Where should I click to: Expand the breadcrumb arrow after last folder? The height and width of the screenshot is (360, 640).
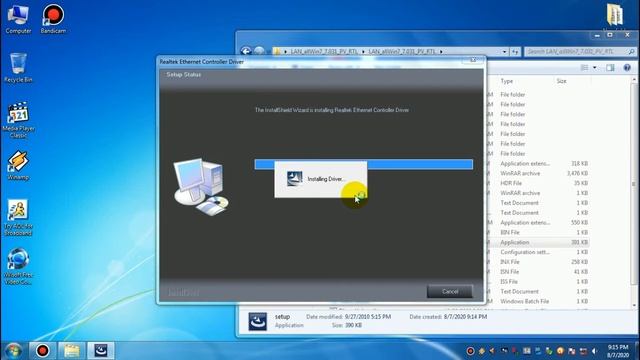click(x=441, y=51)
